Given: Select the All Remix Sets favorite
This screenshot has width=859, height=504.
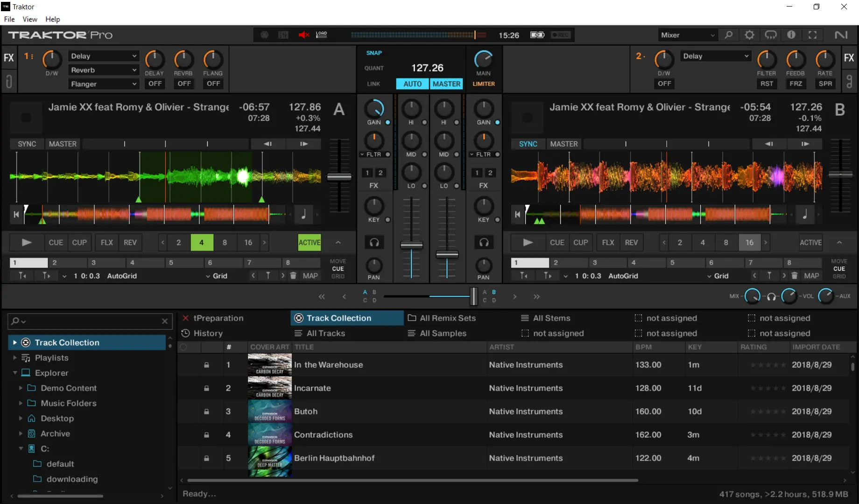Looking at the screenshot, I should pos(447,318).
